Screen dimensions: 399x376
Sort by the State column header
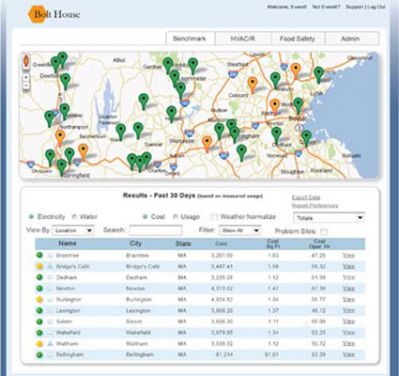(x=183, y=244)
